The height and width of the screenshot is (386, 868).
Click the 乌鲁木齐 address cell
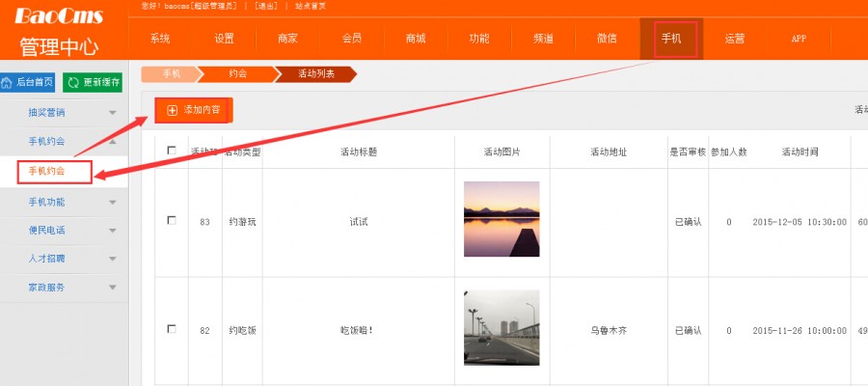(609, 331)
